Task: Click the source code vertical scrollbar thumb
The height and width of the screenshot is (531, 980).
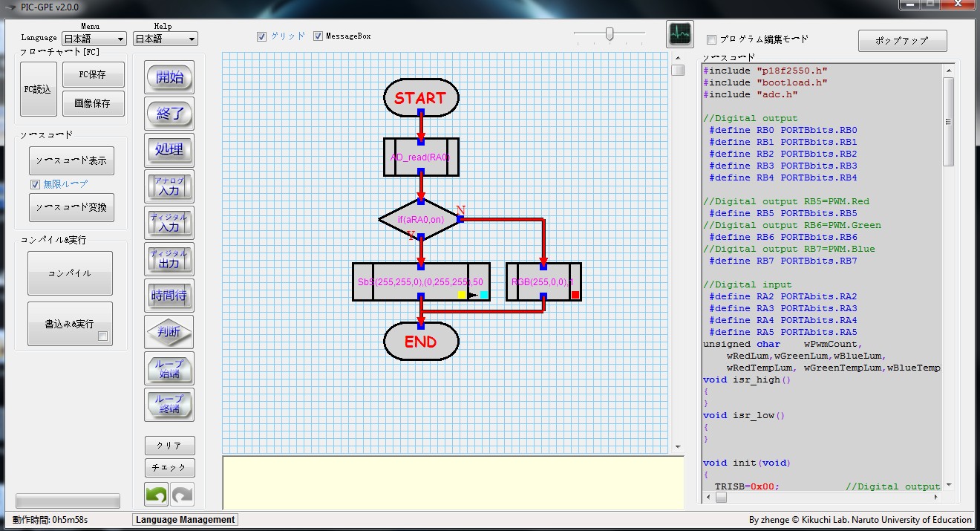Action: 948,121
